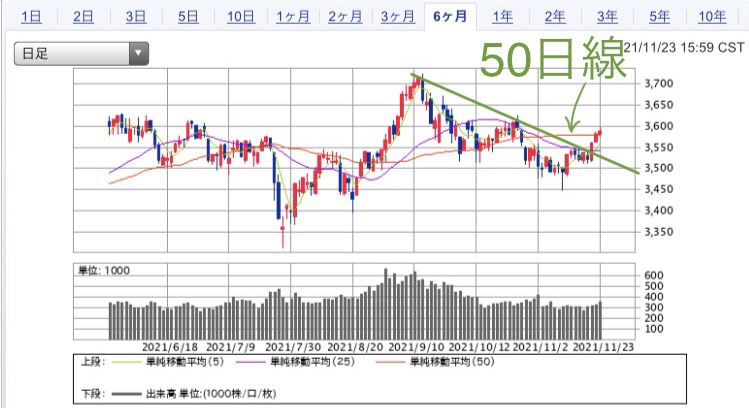View the 5年 chart range

pyautogui.click(x=659, y=17)
